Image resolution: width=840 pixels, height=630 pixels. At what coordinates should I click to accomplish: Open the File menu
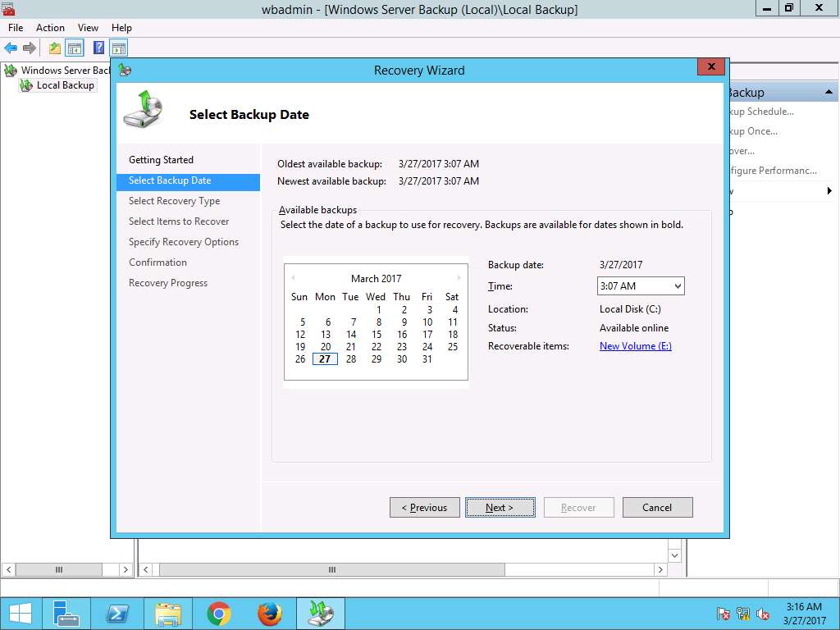[x=16, y=28]
